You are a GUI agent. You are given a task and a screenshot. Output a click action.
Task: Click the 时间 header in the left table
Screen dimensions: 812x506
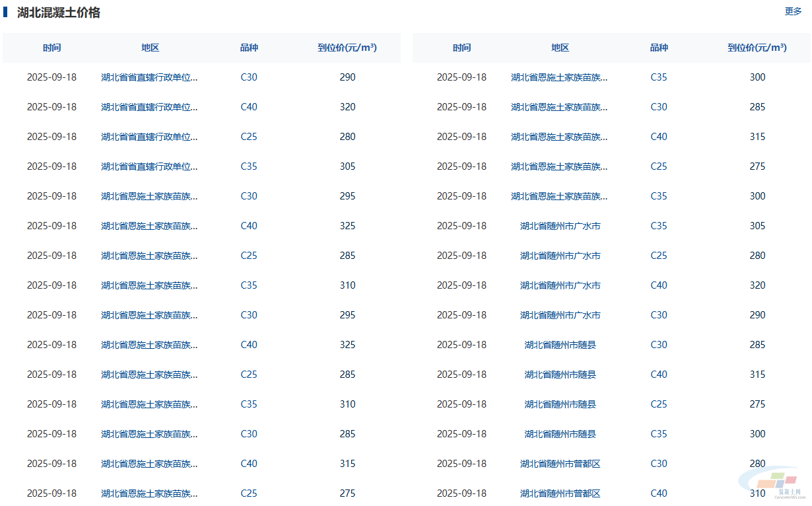(51, 48)
